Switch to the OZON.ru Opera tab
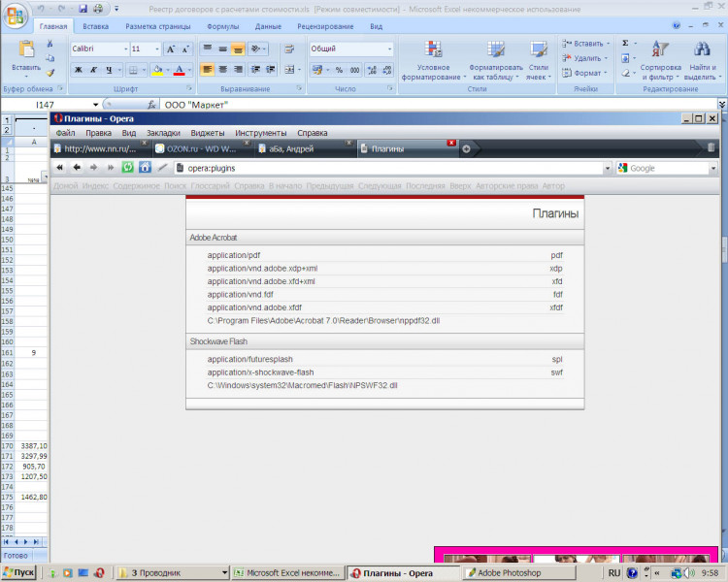 [x=202, y=148]
